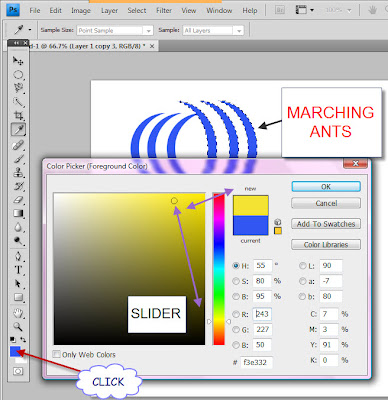Select the H hue radio button

236,266
